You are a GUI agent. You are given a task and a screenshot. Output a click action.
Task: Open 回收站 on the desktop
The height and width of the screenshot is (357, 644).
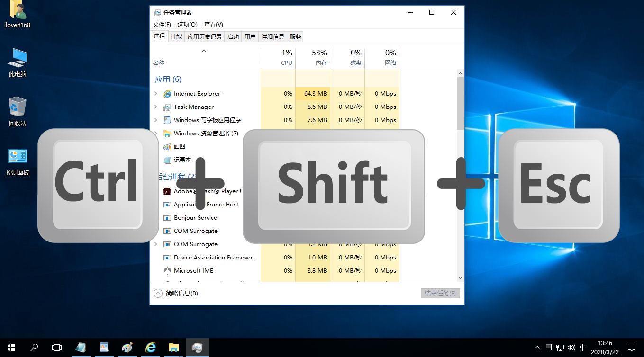[17, 106]
